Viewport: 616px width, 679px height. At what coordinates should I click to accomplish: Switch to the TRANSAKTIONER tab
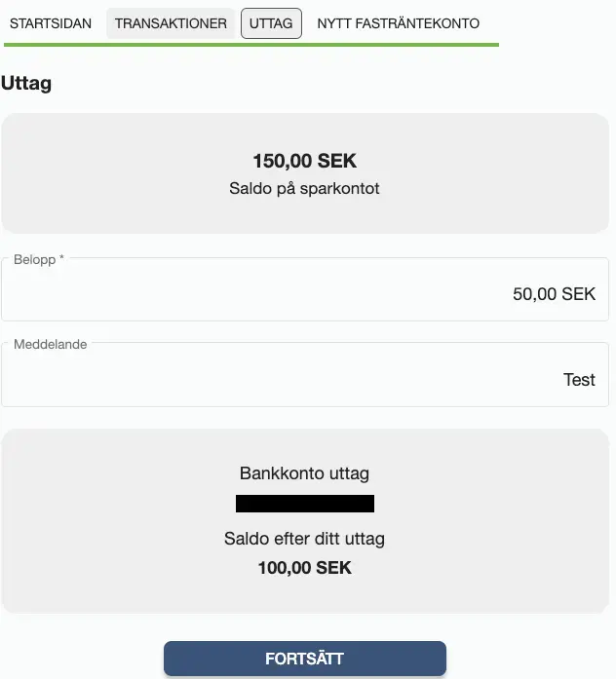[x=171, y=22]
